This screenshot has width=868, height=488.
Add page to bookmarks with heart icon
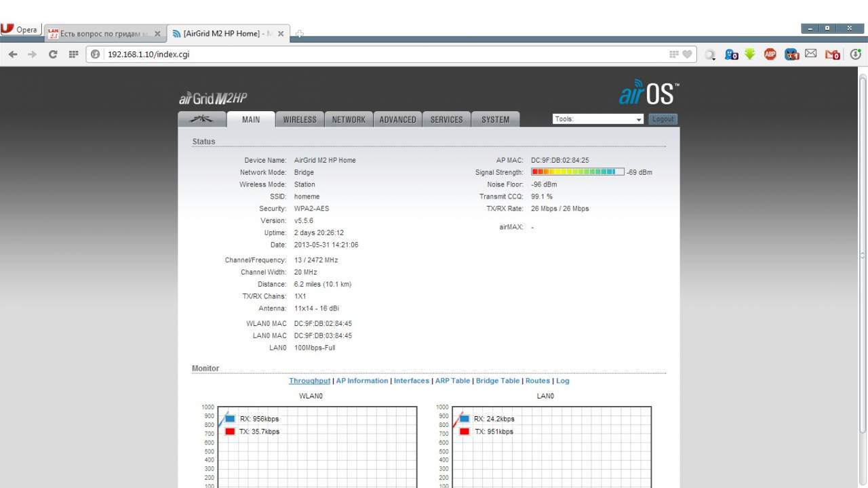tap(687, 54)
